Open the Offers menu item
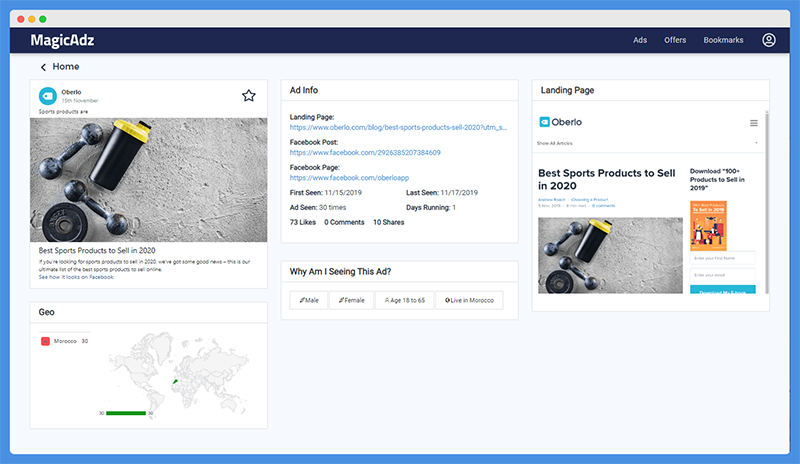Screen dimensions: 800x464 (674, 40)
